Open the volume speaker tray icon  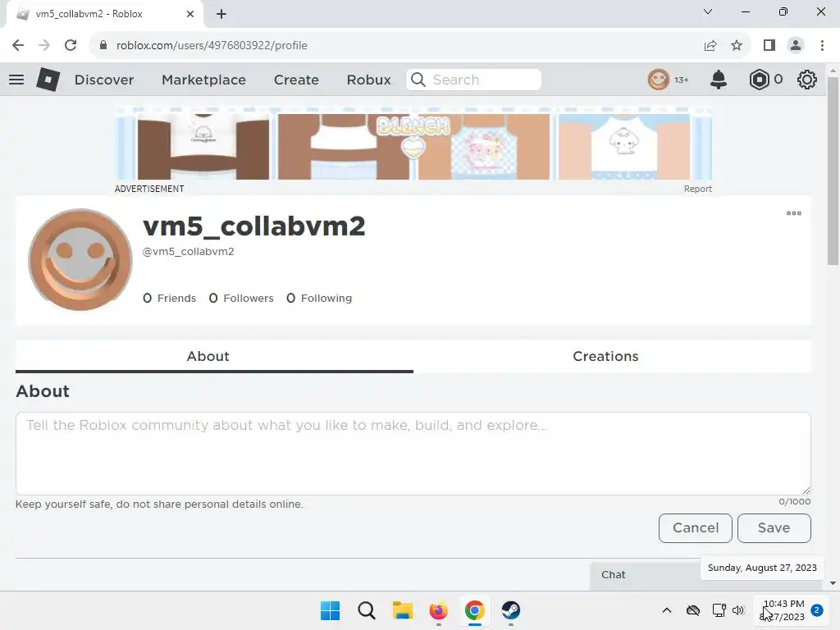pyautogui.click(x=738, y=610)
